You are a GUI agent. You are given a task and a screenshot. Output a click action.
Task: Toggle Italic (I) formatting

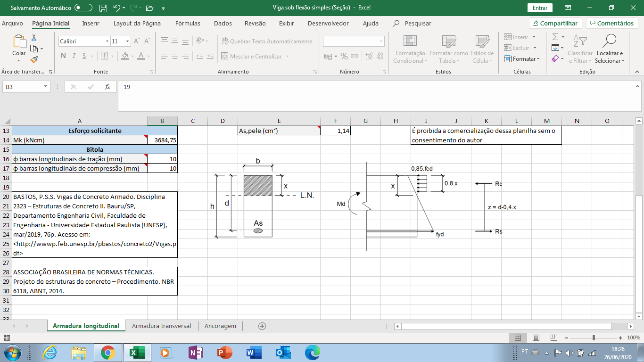coord(74,56)
